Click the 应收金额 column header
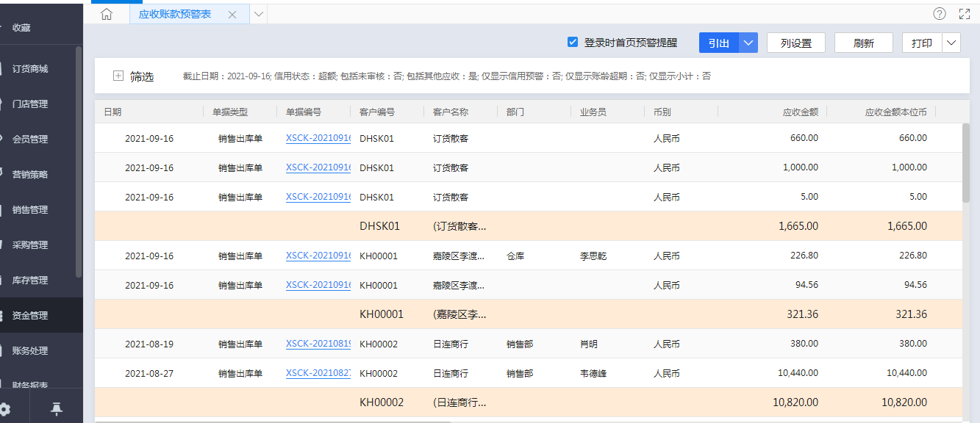 click(x=800, y=112)
